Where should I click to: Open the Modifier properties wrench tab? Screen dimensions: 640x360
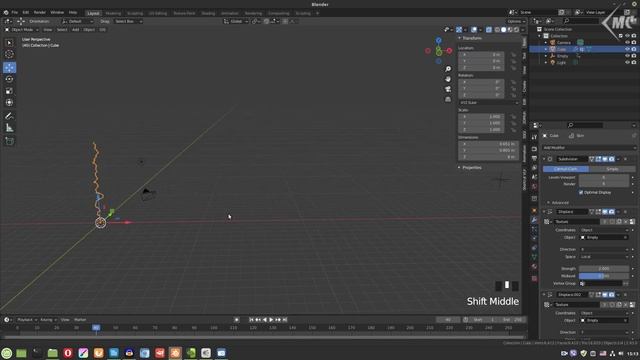tap(534, 220)
